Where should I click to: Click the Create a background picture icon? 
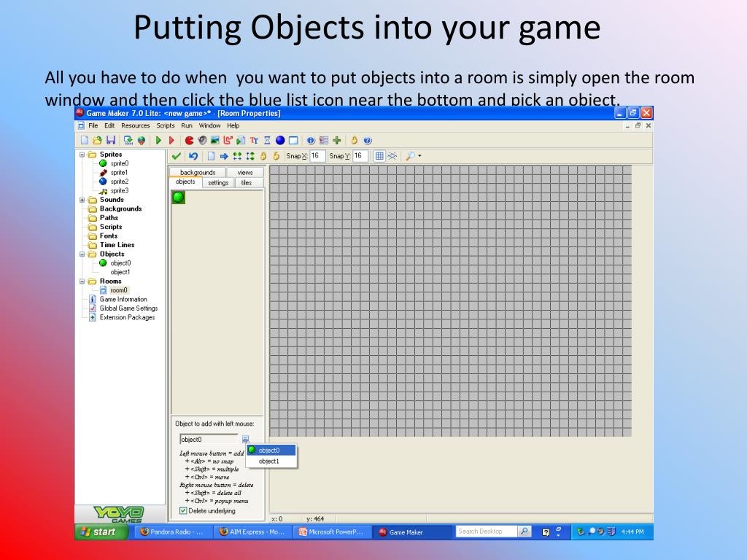pyautogui.click(x=215, y=140)
